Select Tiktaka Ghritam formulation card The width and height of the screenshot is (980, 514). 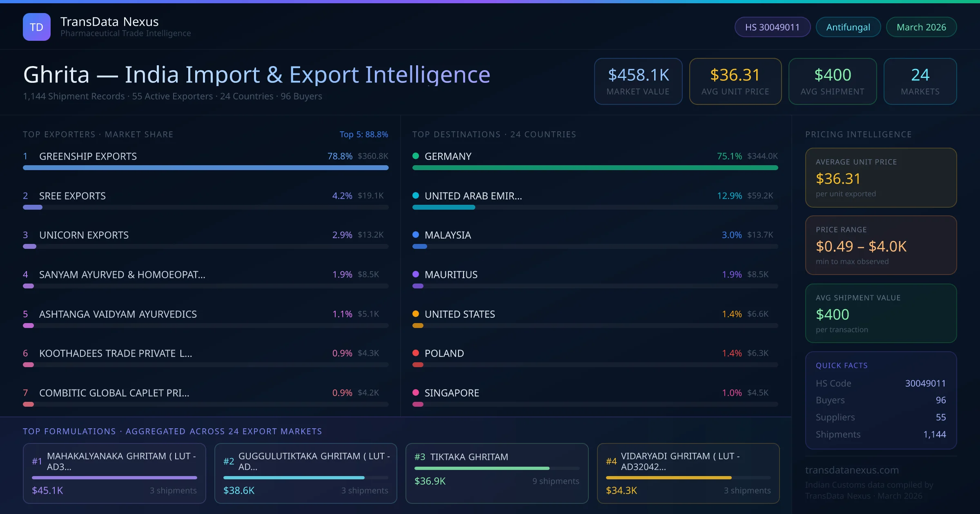point(497,473)
